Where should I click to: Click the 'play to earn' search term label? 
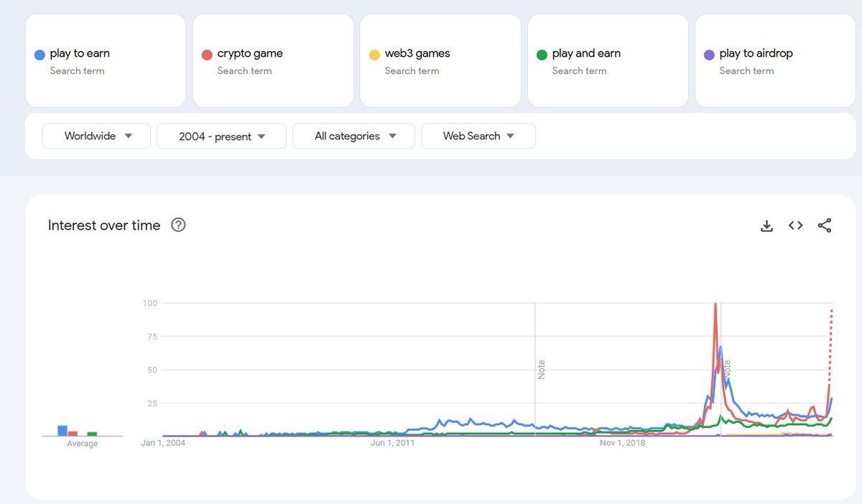tap(79, 53)
